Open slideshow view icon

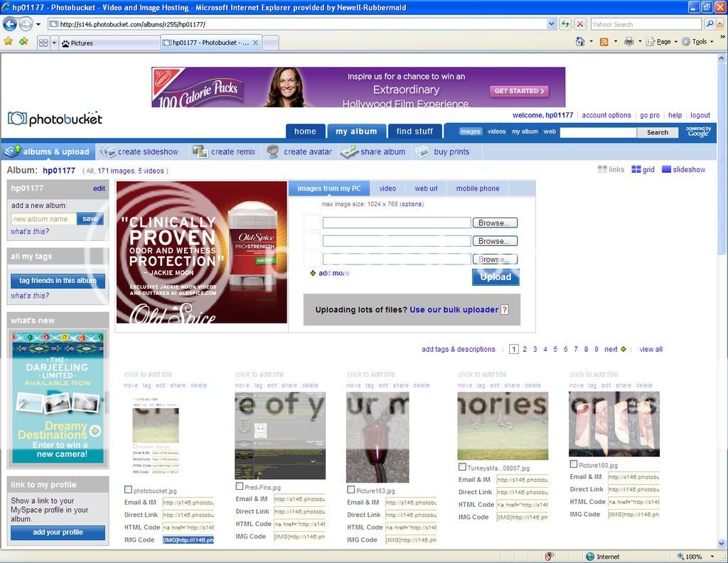pos(666,169)
